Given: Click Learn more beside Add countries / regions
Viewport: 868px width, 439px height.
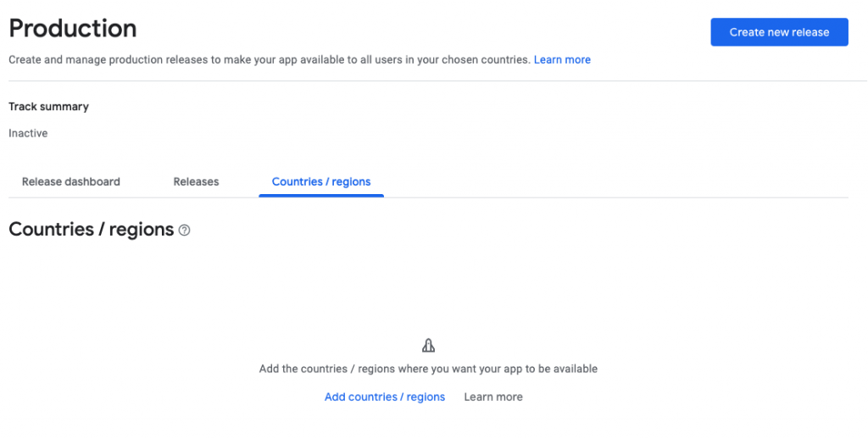Looking at the screenshot, I should [x=493, y=397].
